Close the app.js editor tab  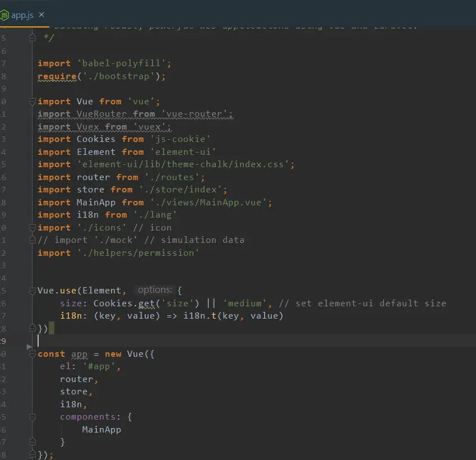pyautogui.click(x=41, y=15)
